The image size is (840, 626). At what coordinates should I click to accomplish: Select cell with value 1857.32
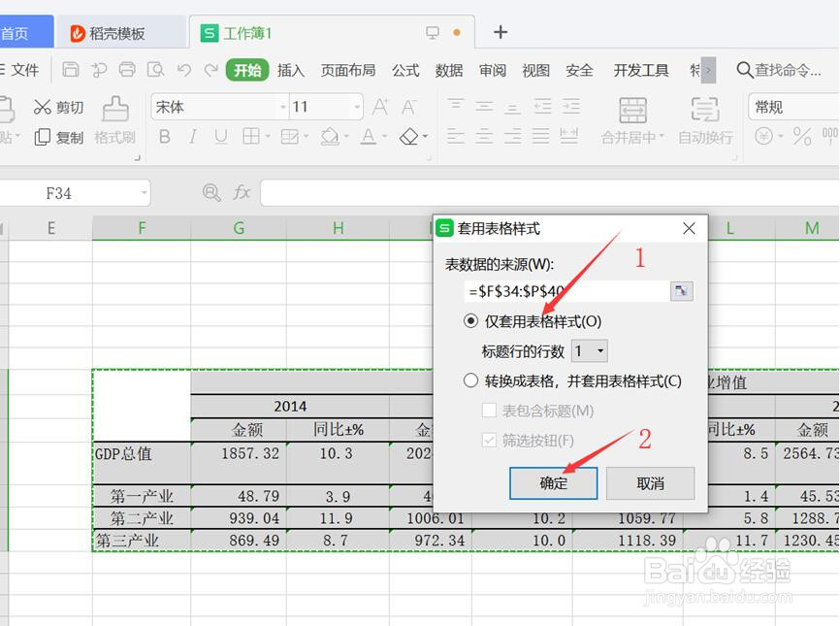point(239,463)
